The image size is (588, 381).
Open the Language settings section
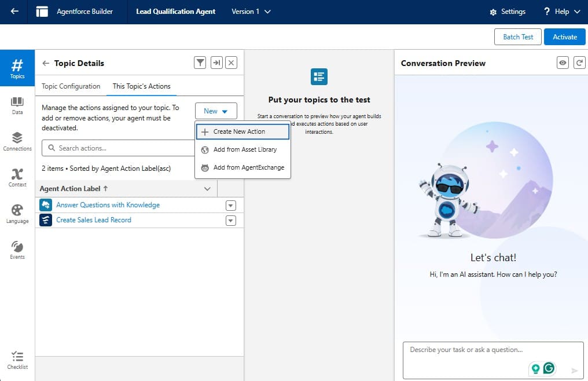tap(17, 214)
